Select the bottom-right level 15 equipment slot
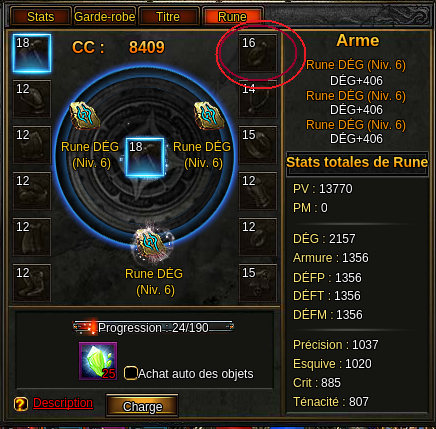This screenshot has width=436, height=429. pos(258,283)
